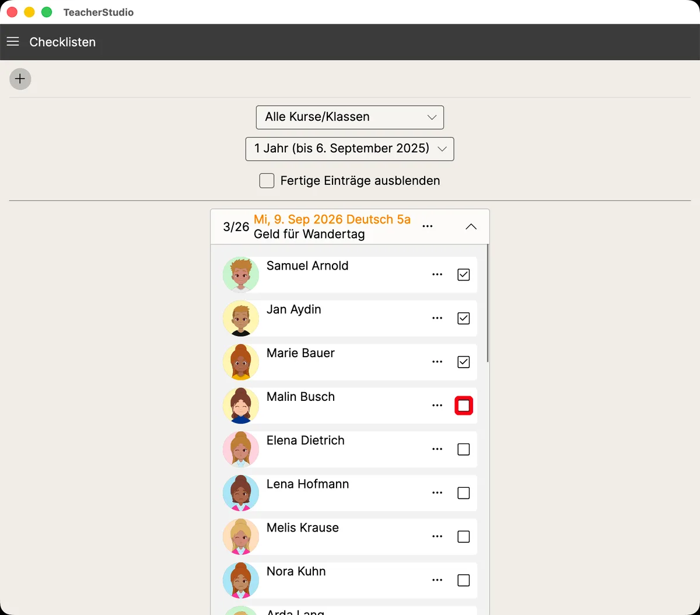Select Malin Busch's avatar
This screenshot has height=615, width=700.
(x=241, y=406)
